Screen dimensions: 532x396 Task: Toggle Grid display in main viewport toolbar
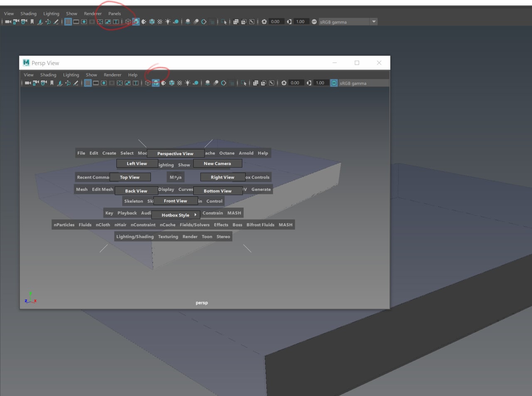coord(68,22)
